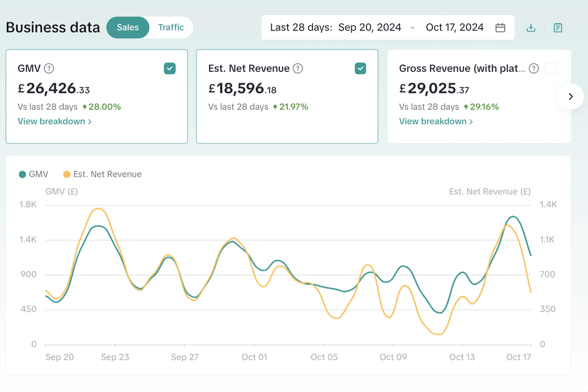Click the download data icon
588x392 pixels.
[x=531, y=28]
